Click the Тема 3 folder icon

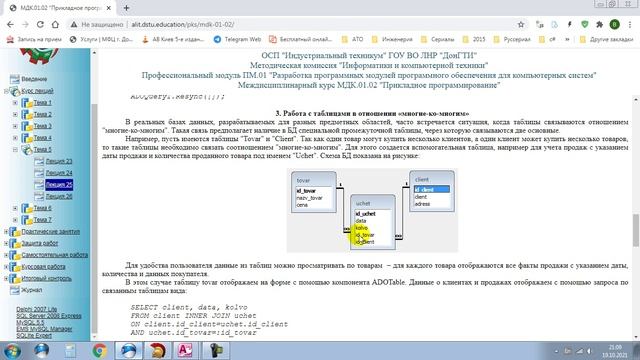pyautogui.click(x=27, y=126)
